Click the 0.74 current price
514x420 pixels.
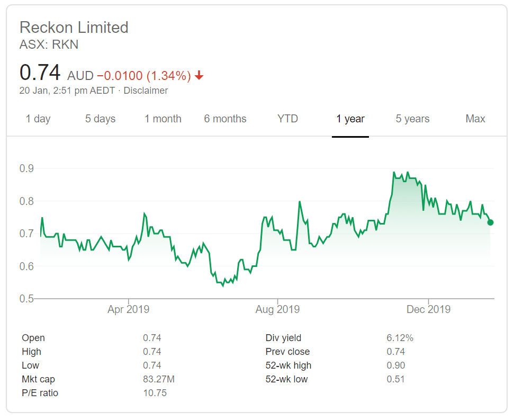click(40, 72)
